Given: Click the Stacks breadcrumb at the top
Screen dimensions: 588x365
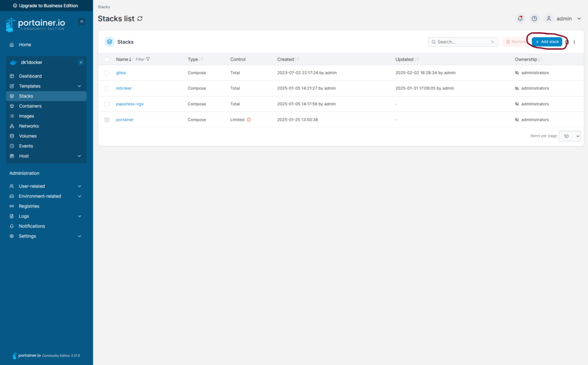Looking at the screenshot, I should click(x=104, y=7).
